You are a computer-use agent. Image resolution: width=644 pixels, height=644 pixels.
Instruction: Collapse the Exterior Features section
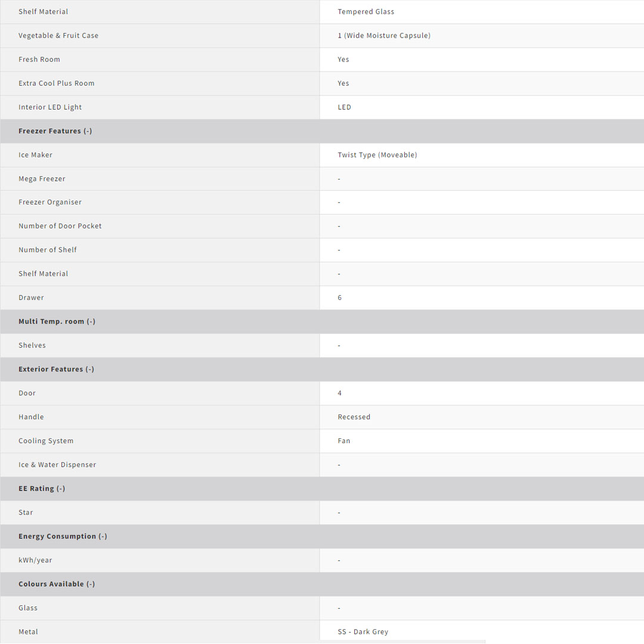point(89,370)
